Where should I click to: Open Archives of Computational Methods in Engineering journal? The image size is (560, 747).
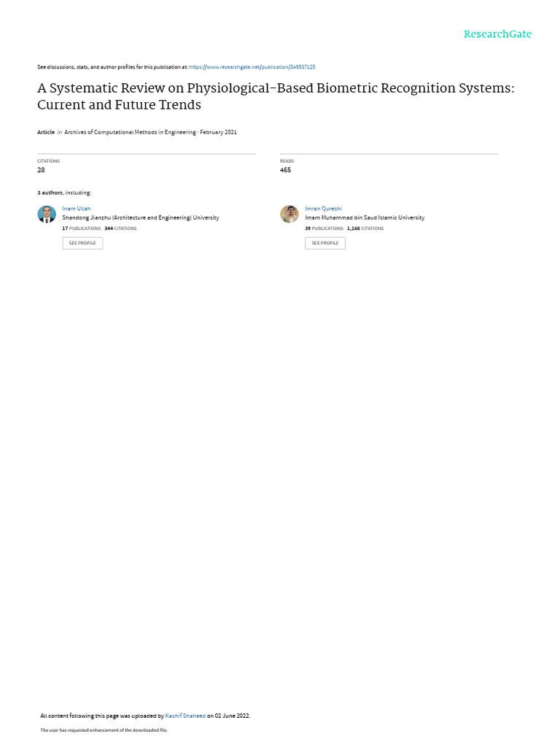130,132
